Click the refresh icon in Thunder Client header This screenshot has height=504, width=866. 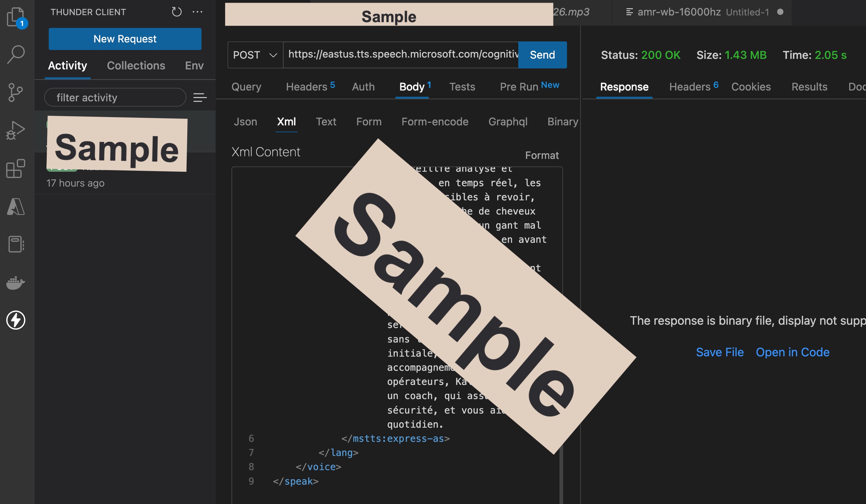(x=176, y=12)
